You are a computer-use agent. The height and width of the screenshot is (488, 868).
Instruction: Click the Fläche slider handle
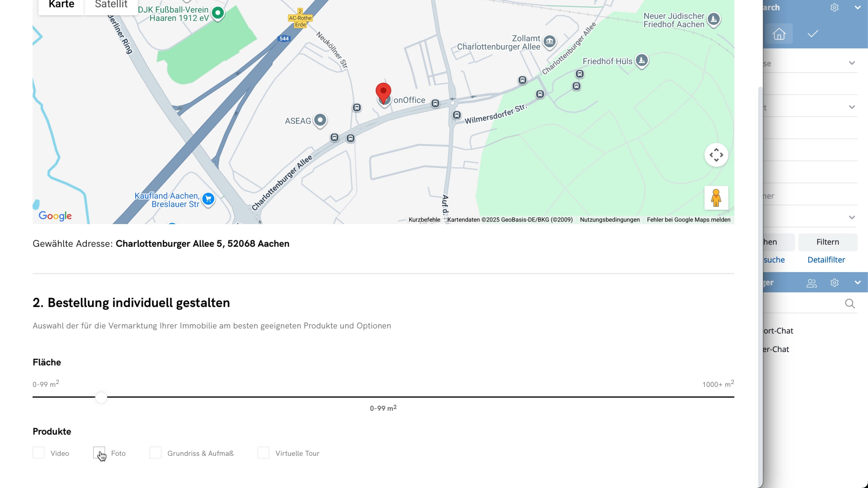[x=101, y=397]
